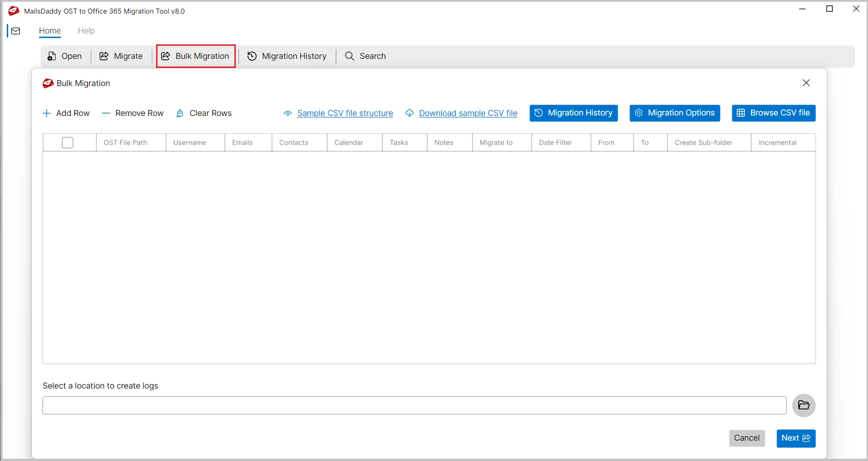The image size is (868, 461).
Task: Add a new row with the plus icon
Action: (46, 113)
